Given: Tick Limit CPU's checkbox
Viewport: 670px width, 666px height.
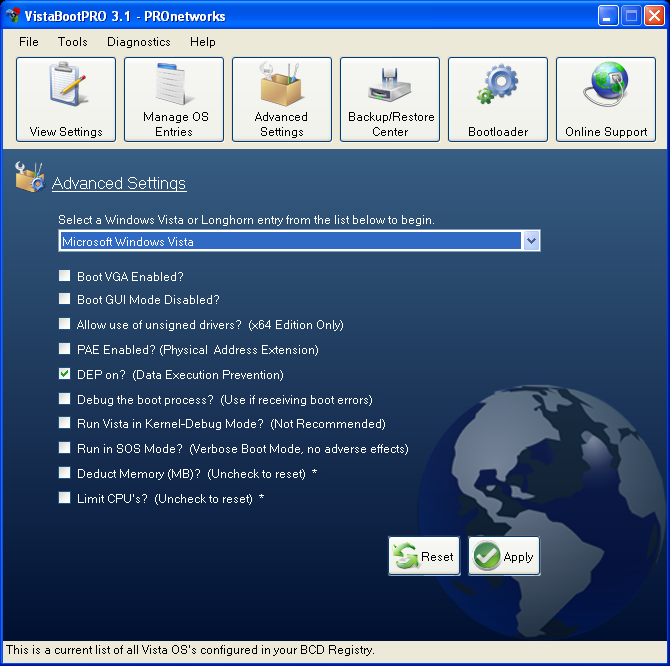Looking at the screenshot, I should tap(65, 497).
